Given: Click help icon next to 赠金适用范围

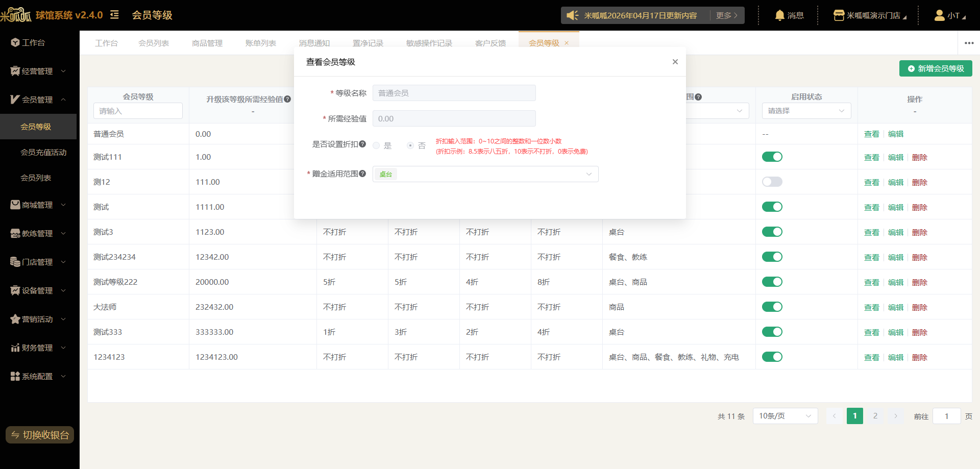Looking at the screenshot, I should click(362, 174).
